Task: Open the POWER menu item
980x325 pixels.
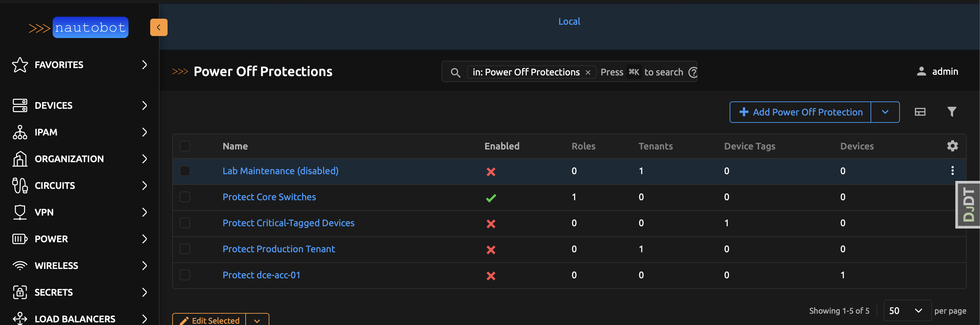Action: tap(79, 239)
